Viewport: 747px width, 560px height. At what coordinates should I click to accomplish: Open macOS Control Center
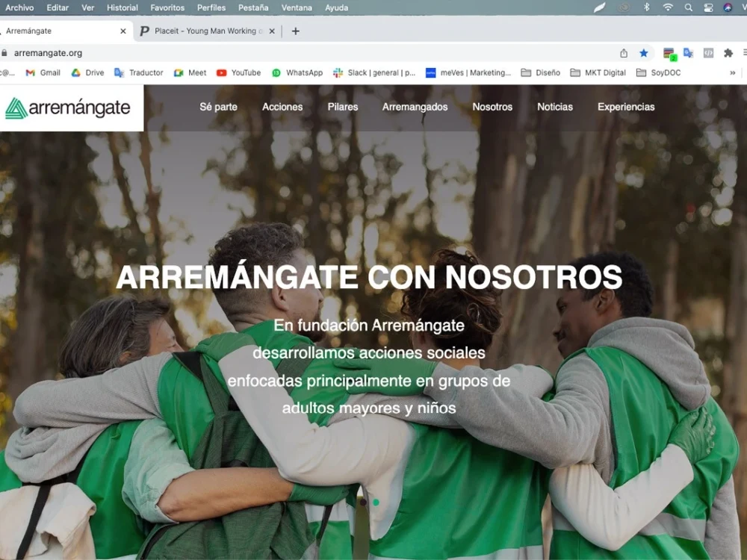pyautogui.click(x=708, y=7)
